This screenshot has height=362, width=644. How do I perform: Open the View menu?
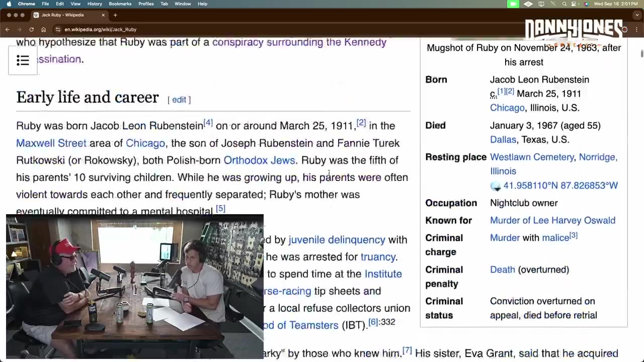pos(75,4)
